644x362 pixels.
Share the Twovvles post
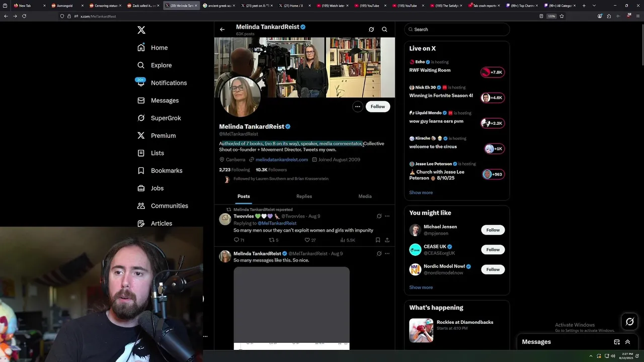click(x=387, y=240)
